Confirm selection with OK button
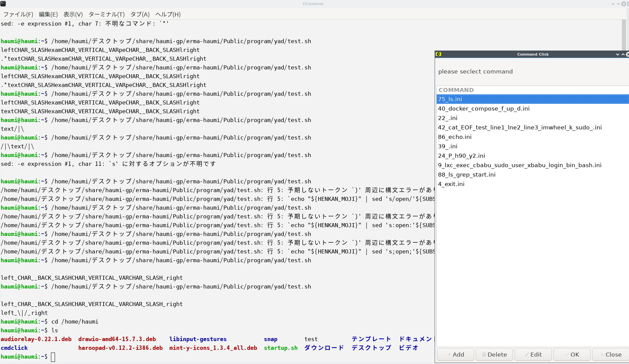This screenshot has width=629, height=364. click(572, 355)
